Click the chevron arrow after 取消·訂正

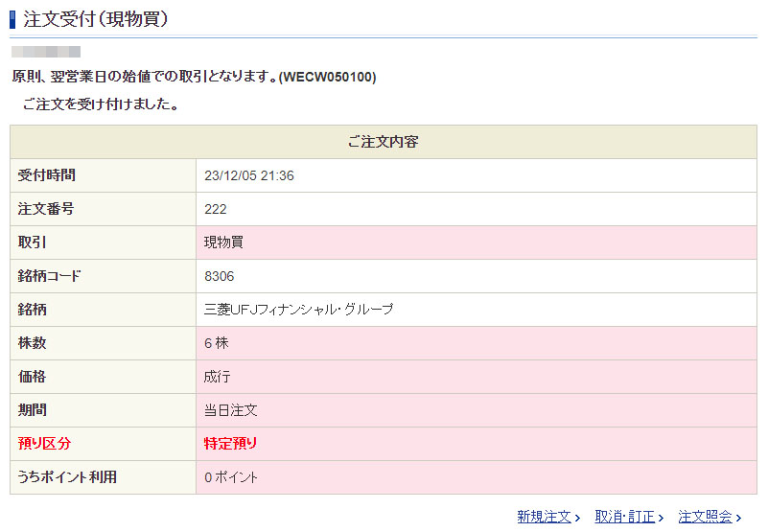click(662, 518)
